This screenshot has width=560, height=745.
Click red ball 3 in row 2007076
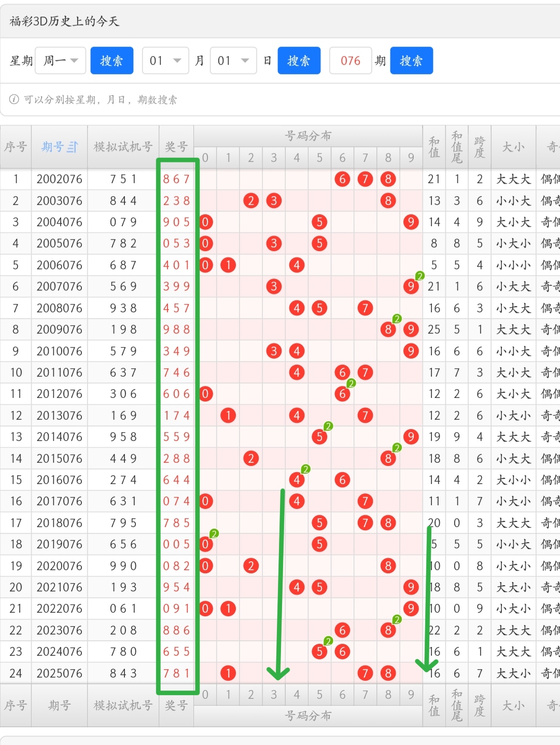click(x=274, y=286)
